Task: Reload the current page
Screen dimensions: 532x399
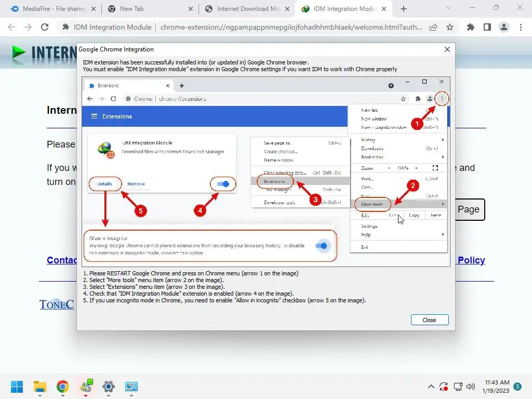Action: pyautogui.click(x=45, y=27)
